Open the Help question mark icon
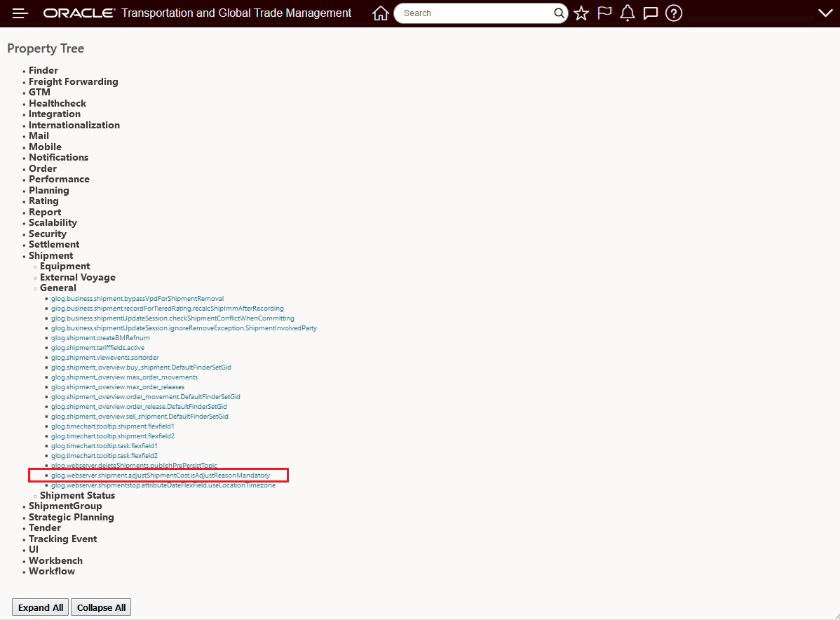 click(x=673, y=13)
